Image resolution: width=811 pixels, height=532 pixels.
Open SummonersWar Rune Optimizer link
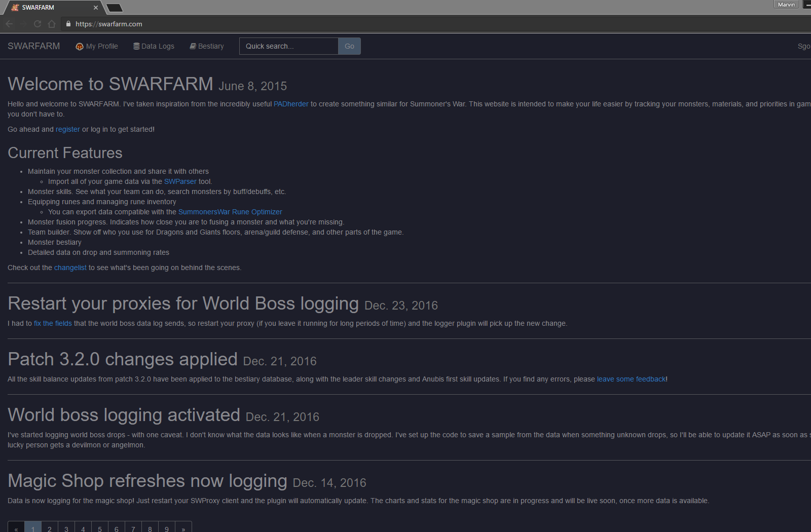[x=230, y=212]
